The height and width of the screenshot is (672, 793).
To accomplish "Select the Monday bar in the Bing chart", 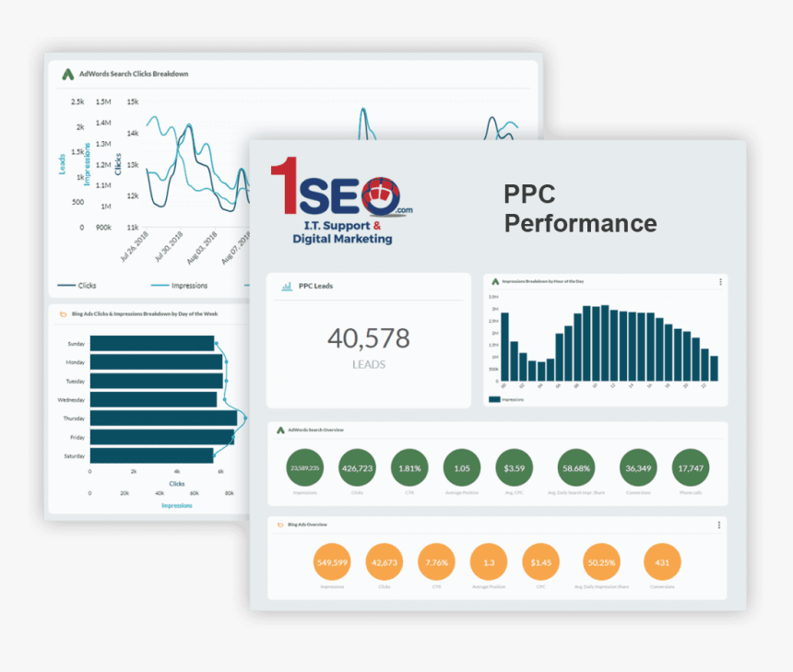I will click(156, 362).
